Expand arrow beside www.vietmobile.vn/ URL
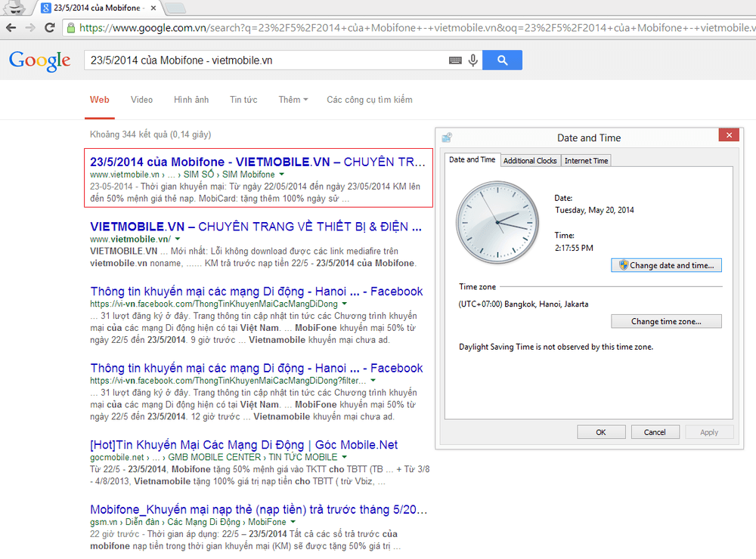 [x=178, y=239]
